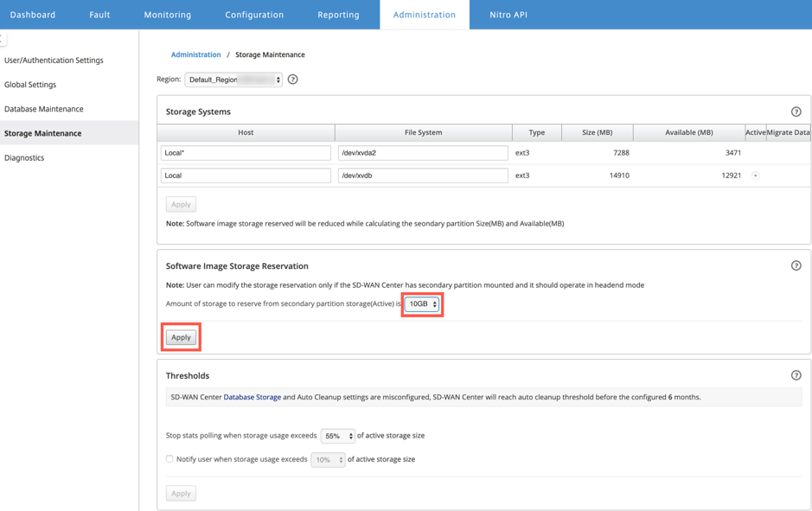Go to the Configuration tab
This screenshot has height=511, width=812.
tap(254, 15)
